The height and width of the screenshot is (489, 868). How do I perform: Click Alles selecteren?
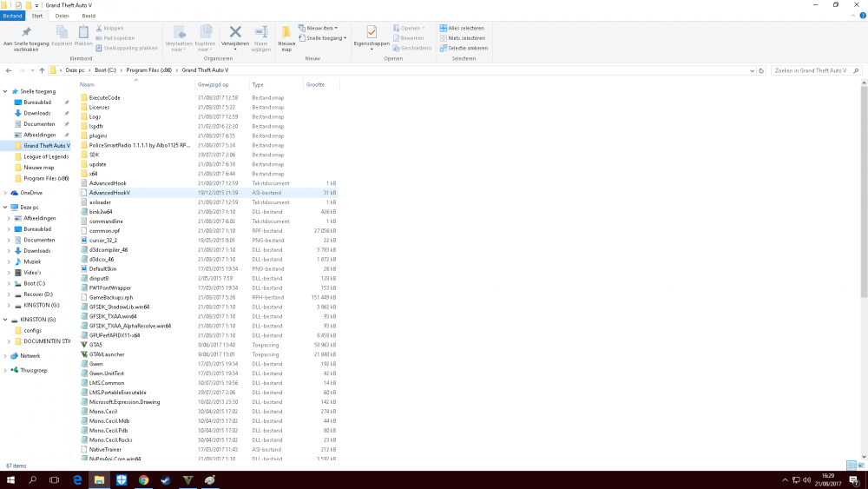[x=463, y=28]
